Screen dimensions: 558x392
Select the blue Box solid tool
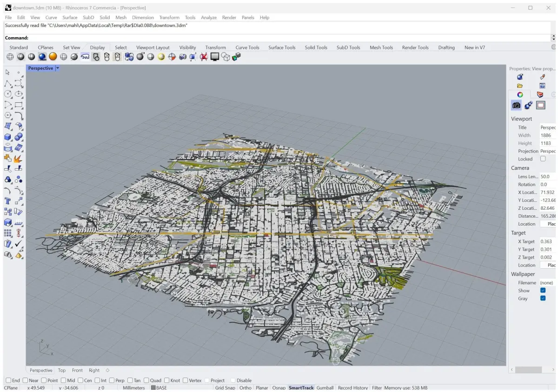tap(8, 137)
